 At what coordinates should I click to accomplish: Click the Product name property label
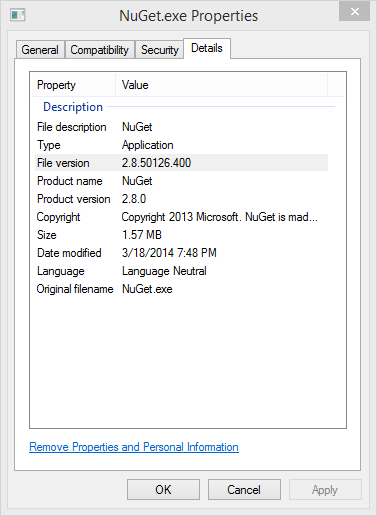pyautogui.click(x=70, y=181)
